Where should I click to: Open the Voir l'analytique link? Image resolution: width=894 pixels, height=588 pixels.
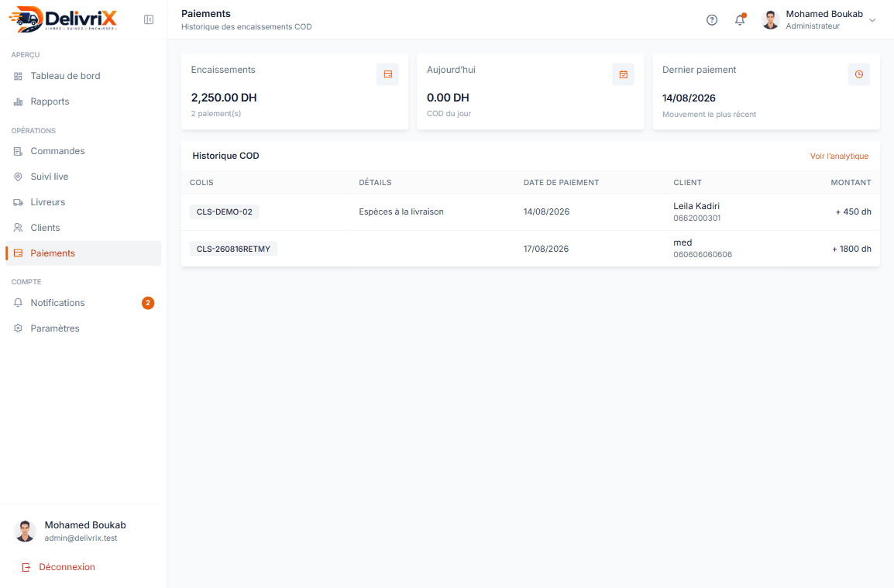[x=839, y=156]
